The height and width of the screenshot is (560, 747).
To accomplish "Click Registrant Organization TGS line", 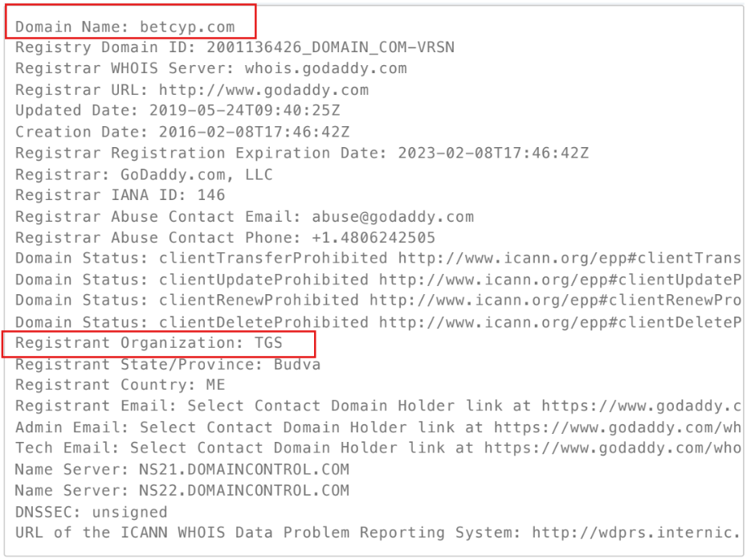I will [149, 343].
